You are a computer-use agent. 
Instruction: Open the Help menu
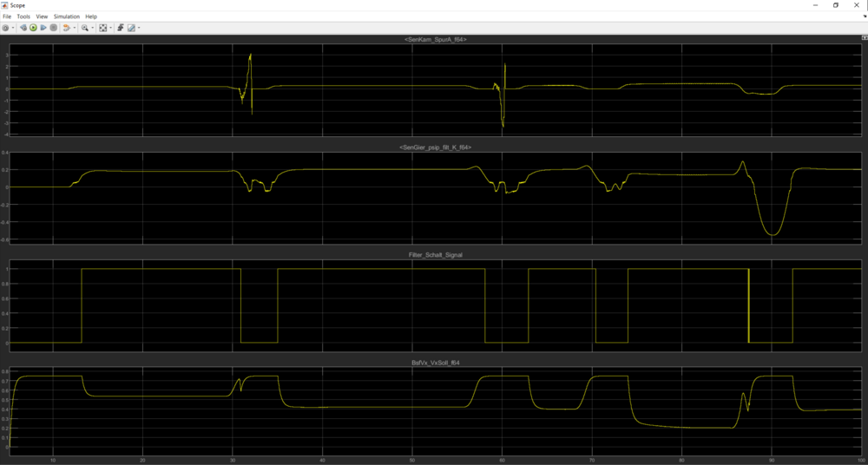[91, 16]
